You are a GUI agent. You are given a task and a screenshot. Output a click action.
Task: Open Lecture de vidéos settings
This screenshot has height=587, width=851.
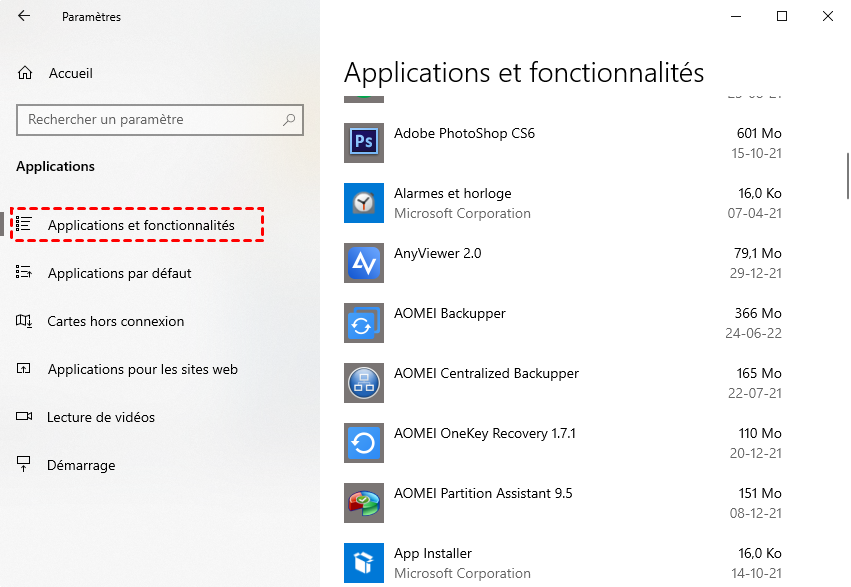point(101,417)
